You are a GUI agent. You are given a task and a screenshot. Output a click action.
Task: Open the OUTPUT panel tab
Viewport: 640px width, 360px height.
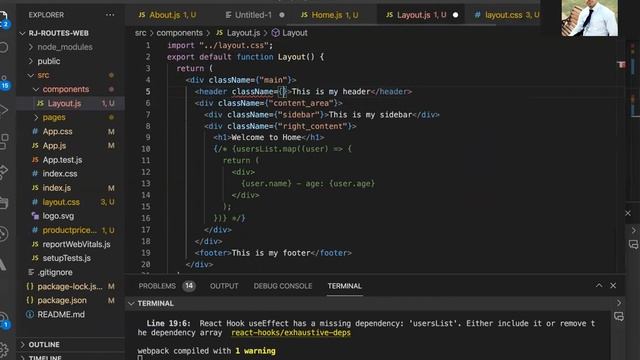click(x=224, y=286)
